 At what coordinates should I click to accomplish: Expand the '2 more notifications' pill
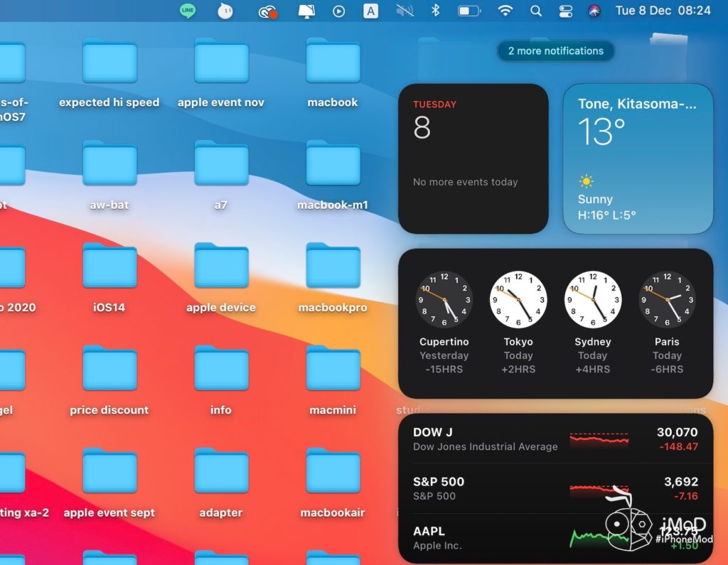[x=555, y=51]
